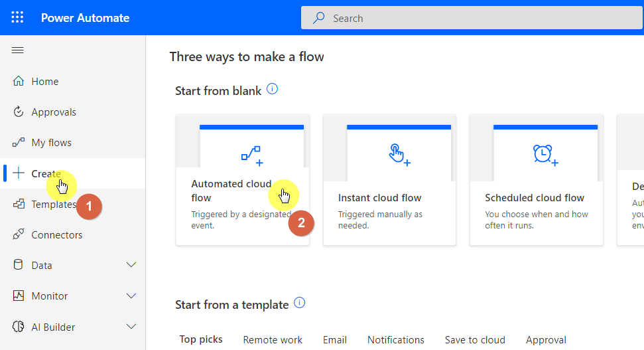This screenshot has height=350, width=644.
Task: Click the My flows icon
Action: tap(18, 142)
